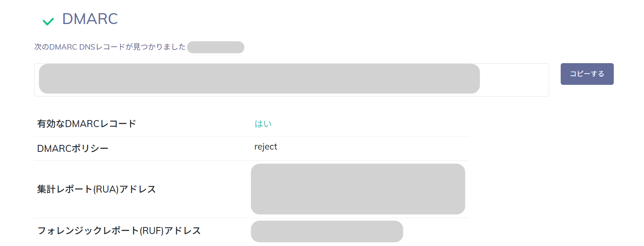Screen dimensions: 644x246
Task: Select the DMARCポリシー label
Action: [x=72, y=148]
